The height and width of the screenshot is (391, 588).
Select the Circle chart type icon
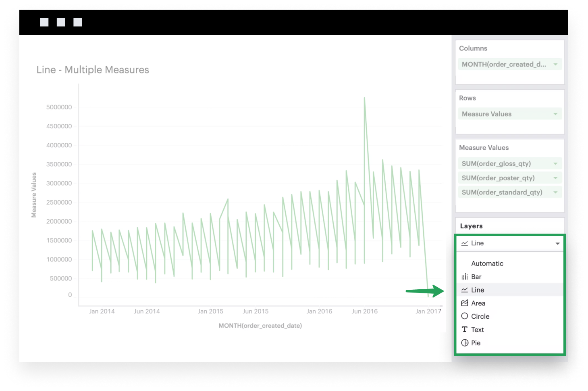[465, 316]
